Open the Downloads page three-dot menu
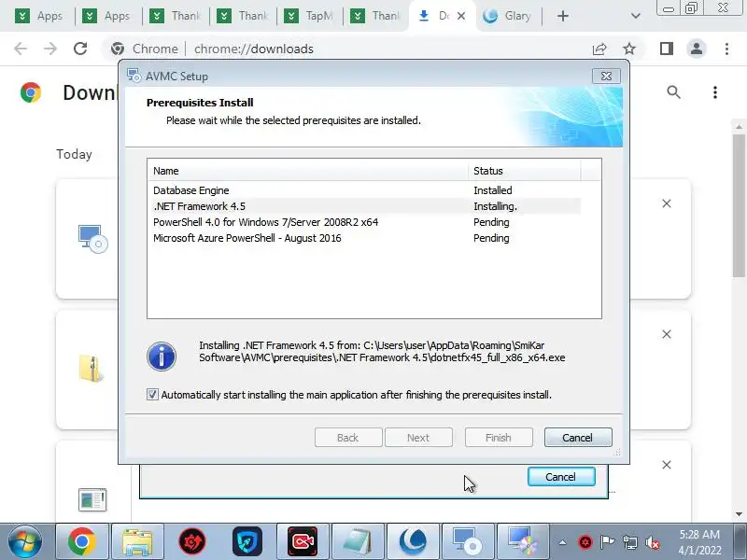Viewport: 747px width, 560px height. 714,91
